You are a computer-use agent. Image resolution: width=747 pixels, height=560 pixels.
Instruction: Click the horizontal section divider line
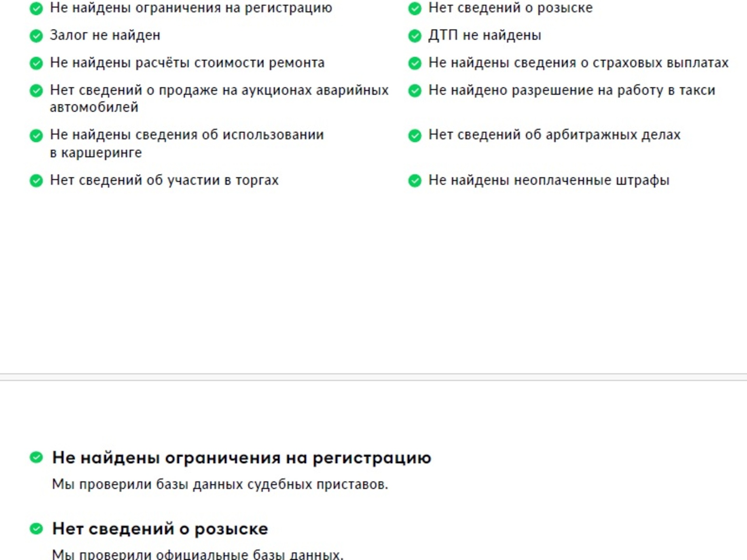click(373, 377)
